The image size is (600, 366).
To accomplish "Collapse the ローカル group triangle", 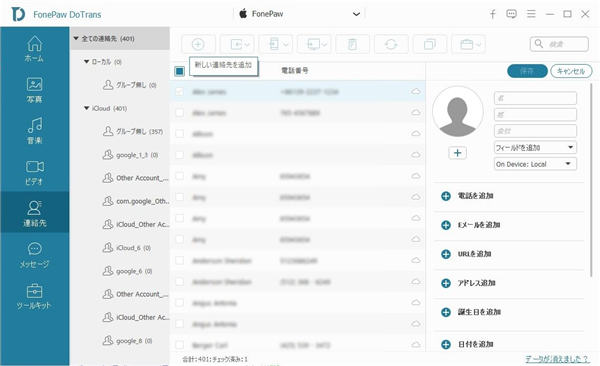I will tap(86, 61).
